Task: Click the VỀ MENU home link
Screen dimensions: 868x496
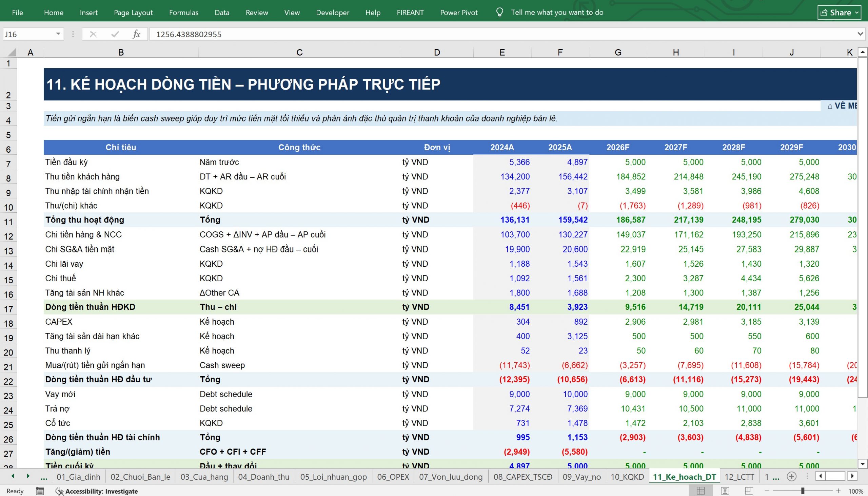Action: [x=842, y=106]
